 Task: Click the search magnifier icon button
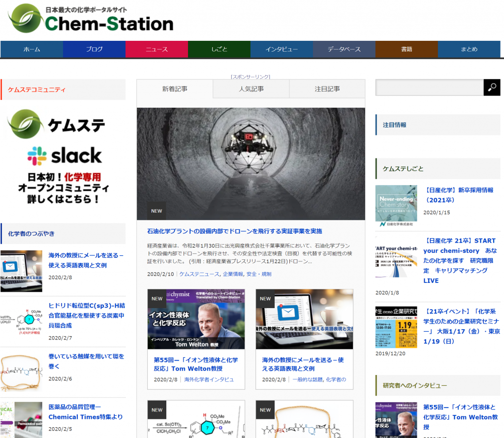tap(492, 87)
